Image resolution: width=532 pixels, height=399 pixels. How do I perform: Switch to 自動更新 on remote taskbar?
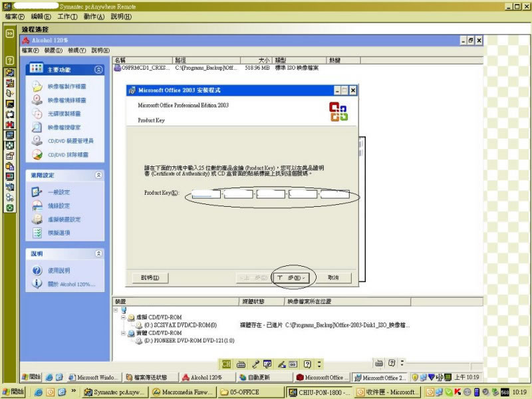coord(265,377)
